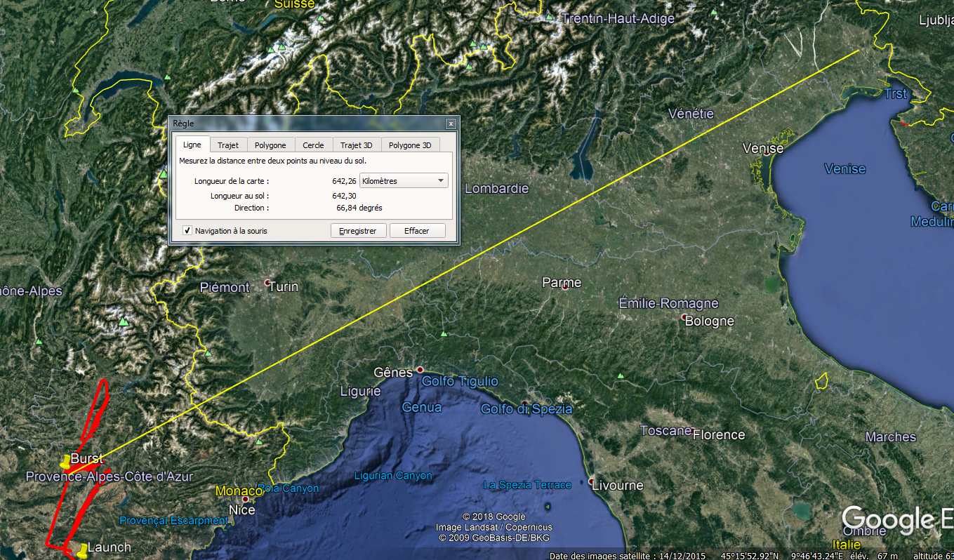Image resolution: width=954 pixels, height=560 pixels.
Task: Click the yellow Burst pushpin placemark
Action: tap(66, 462)
